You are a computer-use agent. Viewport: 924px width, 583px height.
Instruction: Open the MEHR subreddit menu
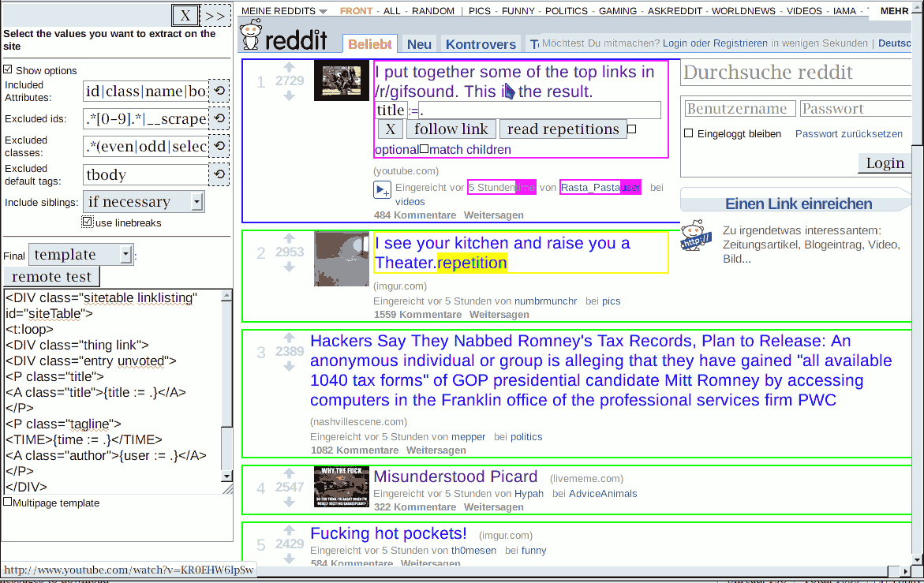[894, 10]
